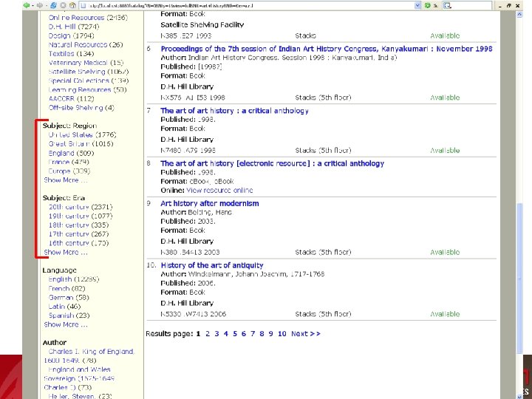Click View resource online link
This screenshot has width=532, height=399.
(x=219, y=191)
